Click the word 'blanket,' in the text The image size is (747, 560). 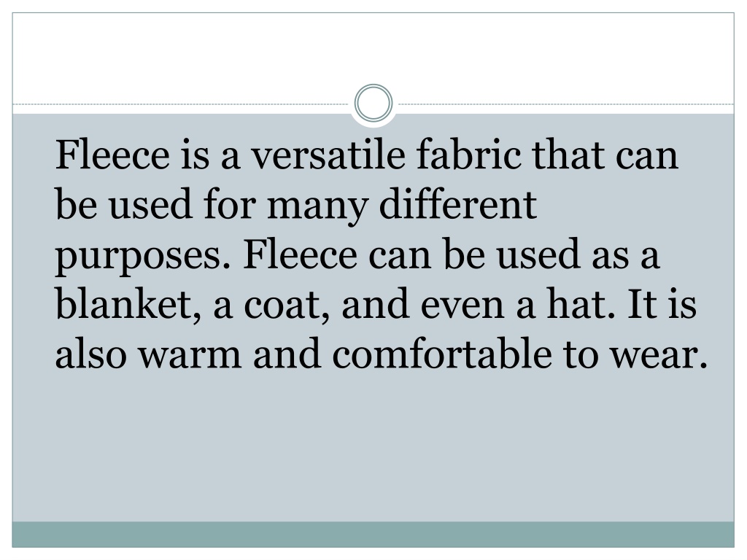[128, 304]
